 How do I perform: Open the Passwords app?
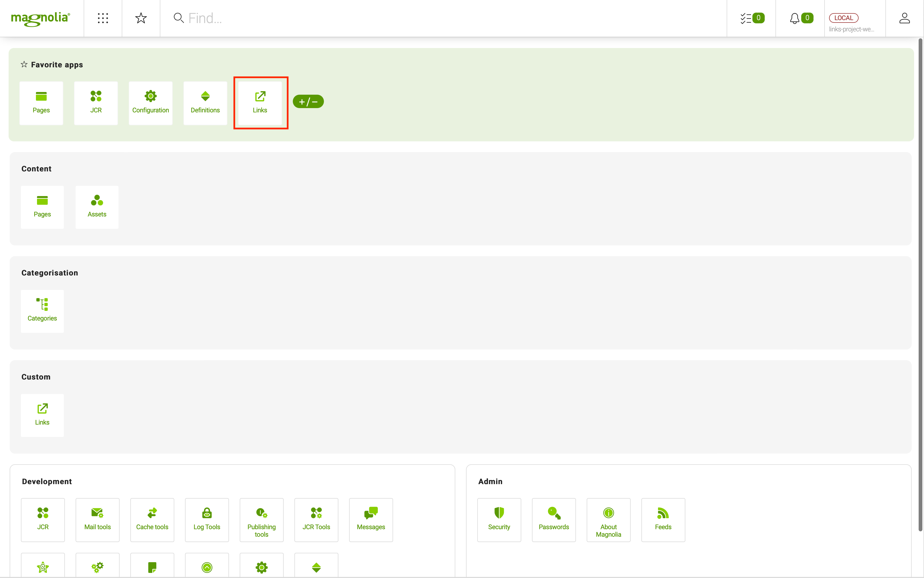pyautogui.click(x=553, y=520)
